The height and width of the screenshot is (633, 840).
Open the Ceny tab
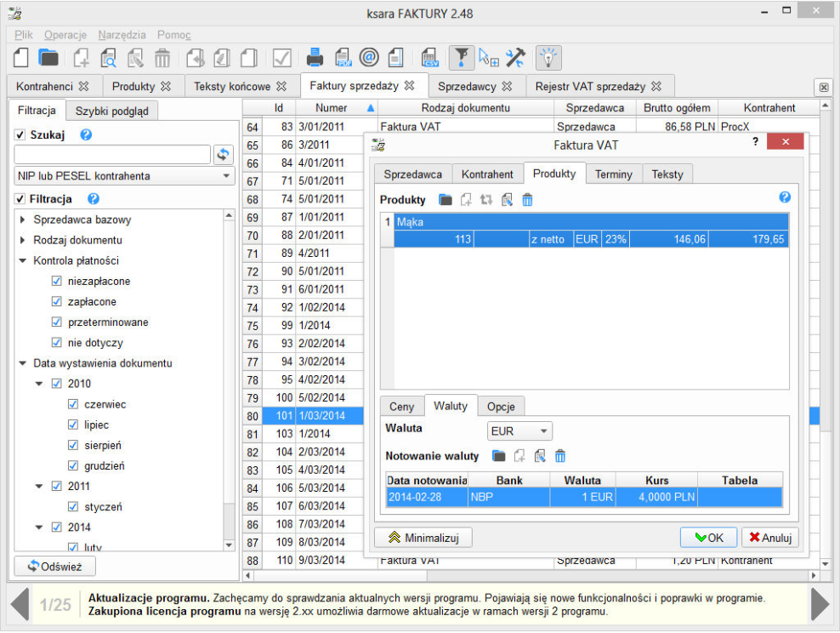[402, 407]
